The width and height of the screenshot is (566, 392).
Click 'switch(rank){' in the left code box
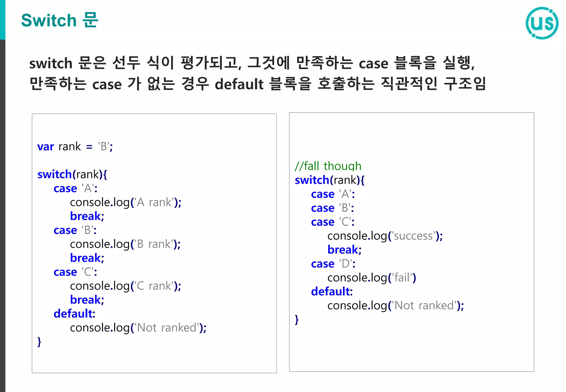pos(72,174)
